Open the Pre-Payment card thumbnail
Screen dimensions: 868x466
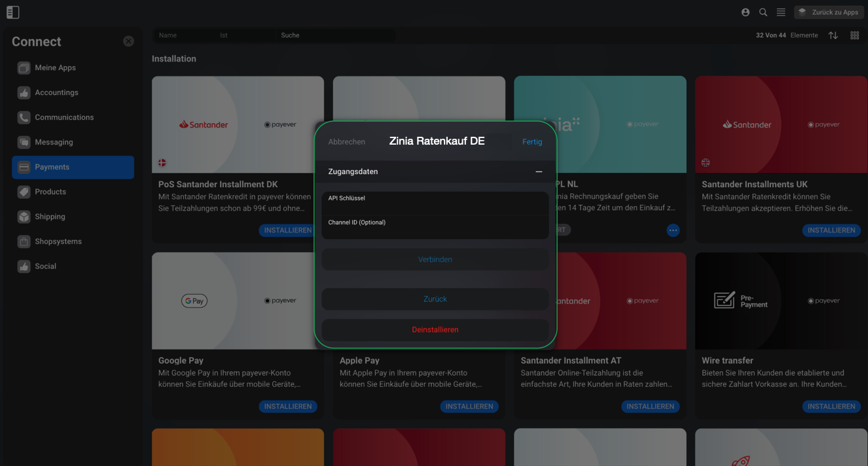[x=781, y=301]
